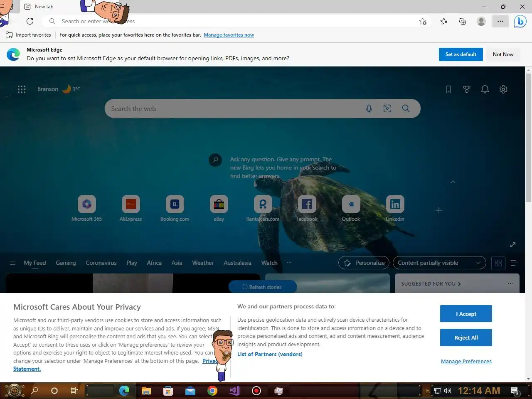Open page settings gear icon
The height and width of the screenshot is (399, 532).
coord(503,89)
